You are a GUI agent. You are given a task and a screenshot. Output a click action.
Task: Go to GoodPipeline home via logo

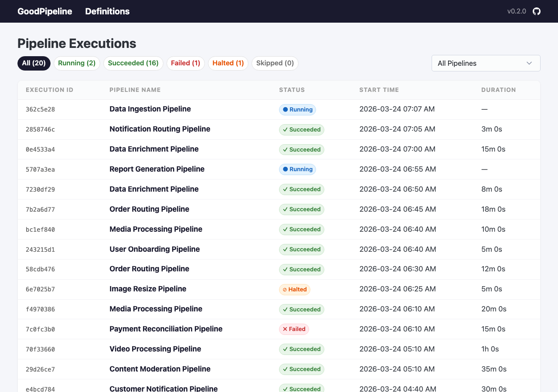click(44, 11)
